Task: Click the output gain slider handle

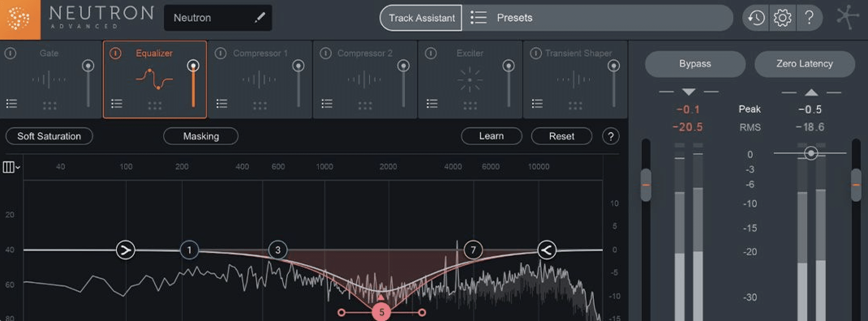Action: pyautogui.click(x=856, y=185)
